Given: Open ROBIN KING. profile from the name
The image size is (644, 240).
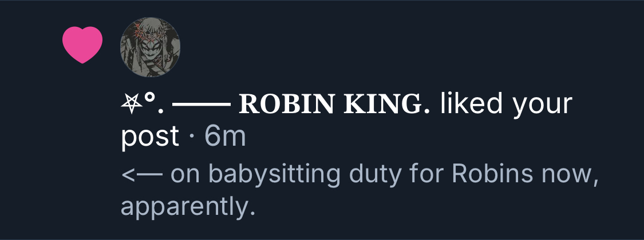Looking at the screenshot, I should pyautogui.click(x=334, y=105).
